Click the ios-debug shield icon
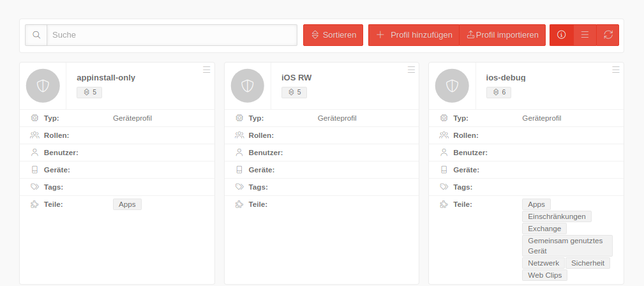Screen dimensions: 644x286 pyautogui.click(x=452, y=86)
